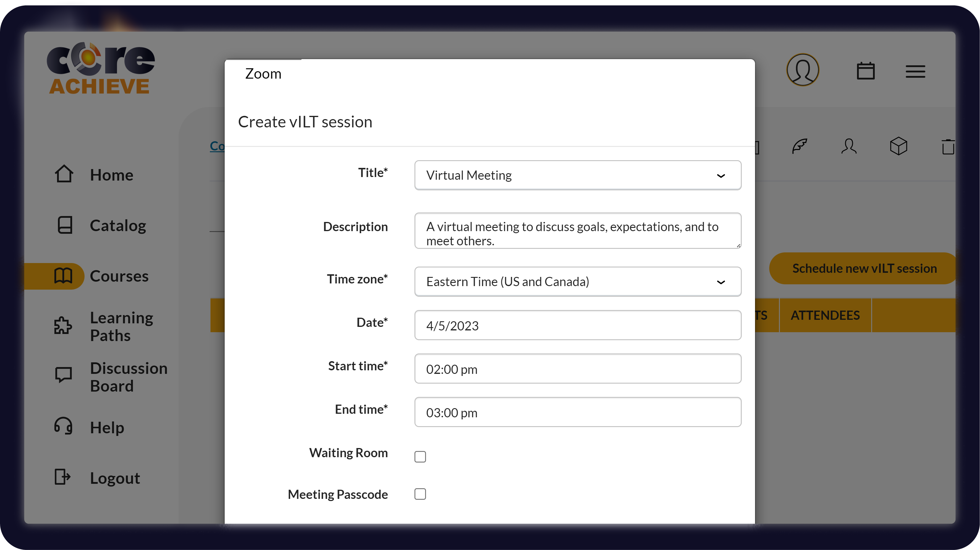Click the Logout door icon
The width and height of the screenshot is (980, 550).
(62, 477)
